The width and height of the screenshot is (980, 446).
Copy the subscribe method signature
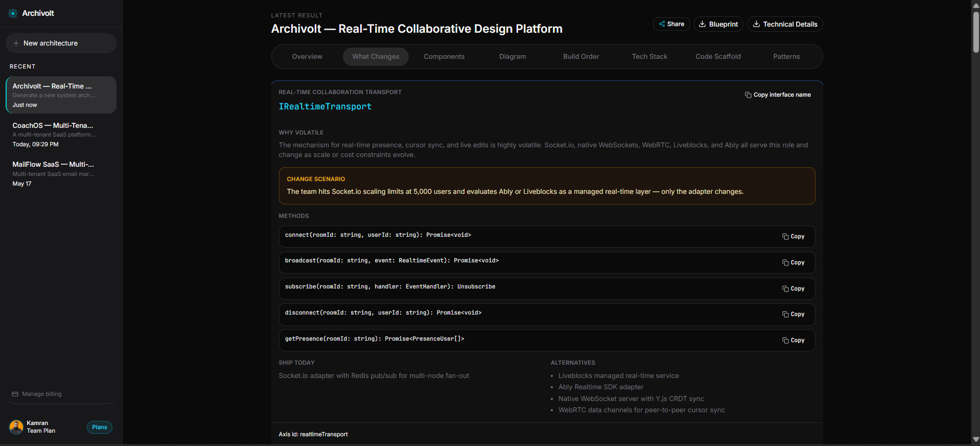point(793,289)
